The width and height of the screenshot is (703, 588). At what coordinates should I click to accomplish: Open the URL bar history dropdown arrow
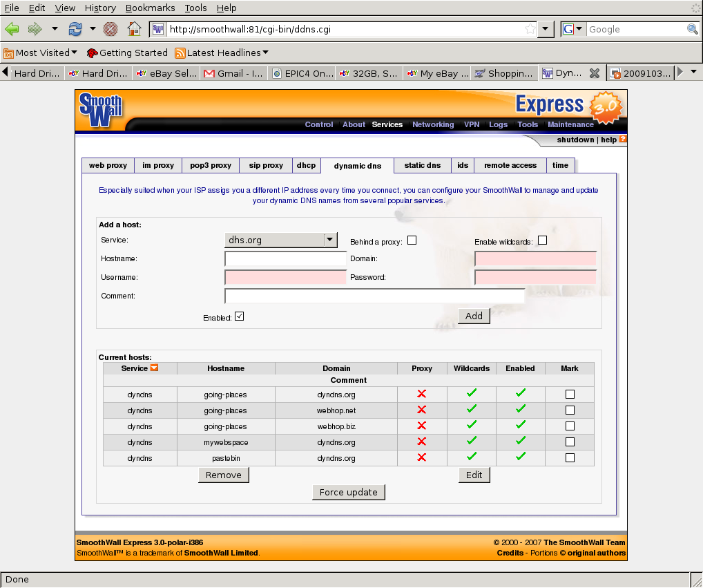(546, 29)
